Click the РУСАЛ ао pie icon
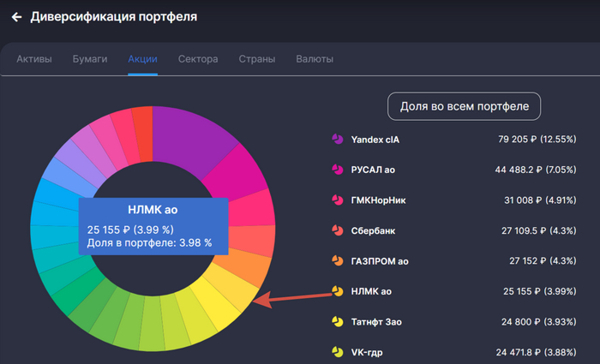The width and height of the screenshot is (600, 364). click(337, 170)
